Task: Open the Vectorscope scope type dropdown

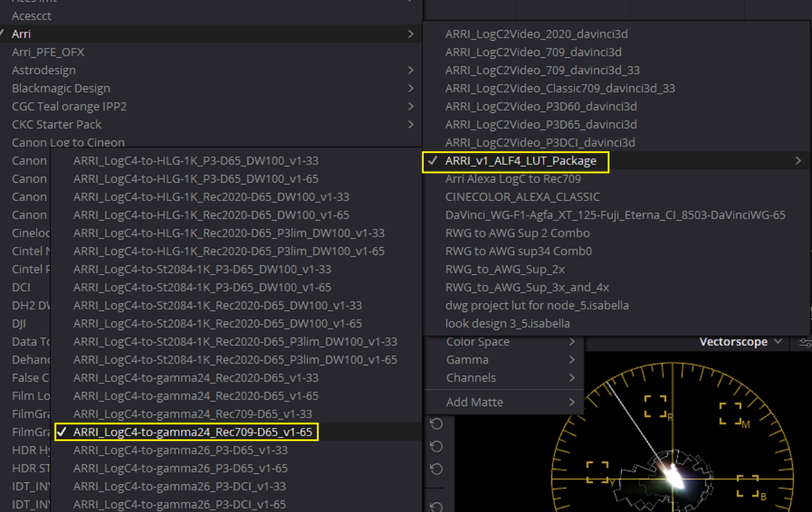Action: (x=741, y=342)
